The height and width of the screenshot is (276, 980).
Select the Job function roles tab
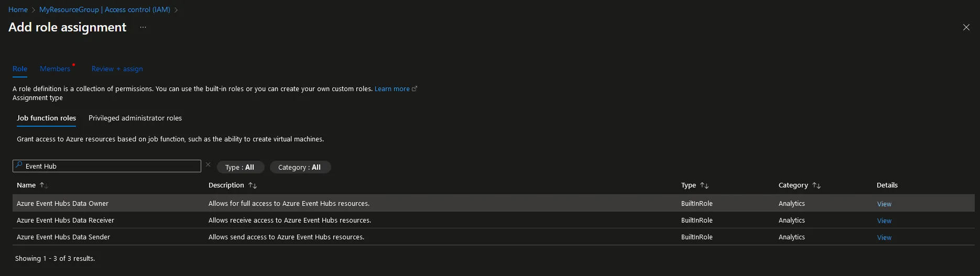tap(46, 118)
